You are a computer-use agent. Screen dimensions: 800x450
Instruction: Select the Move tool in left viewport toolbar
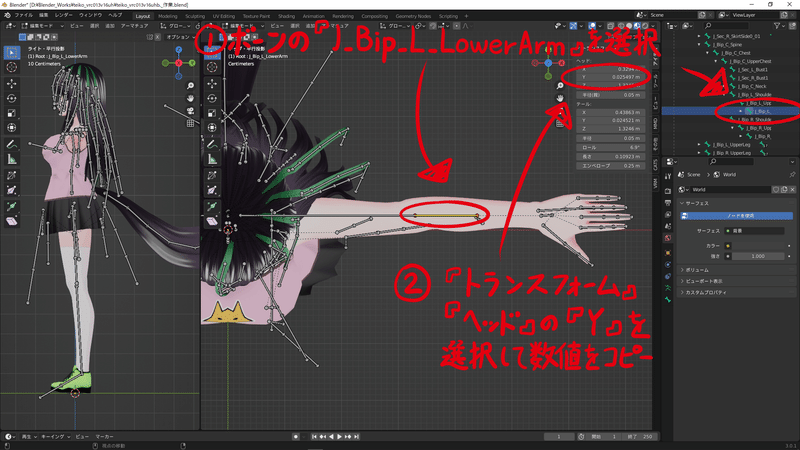pos(12,83)
